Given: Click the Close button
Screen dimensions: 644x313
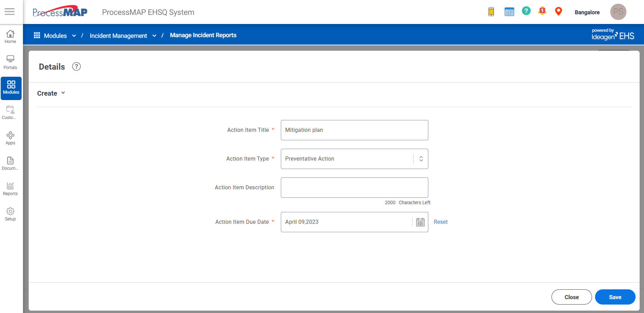Looking at the screenshot, I should [x=571, y=297].
